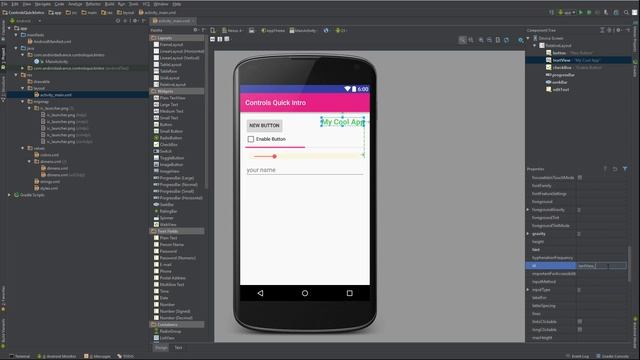Image resolution: width=640 pixels, height=360 pixels.
Task: Click the id property value input field
Action: tap(601, 266)
